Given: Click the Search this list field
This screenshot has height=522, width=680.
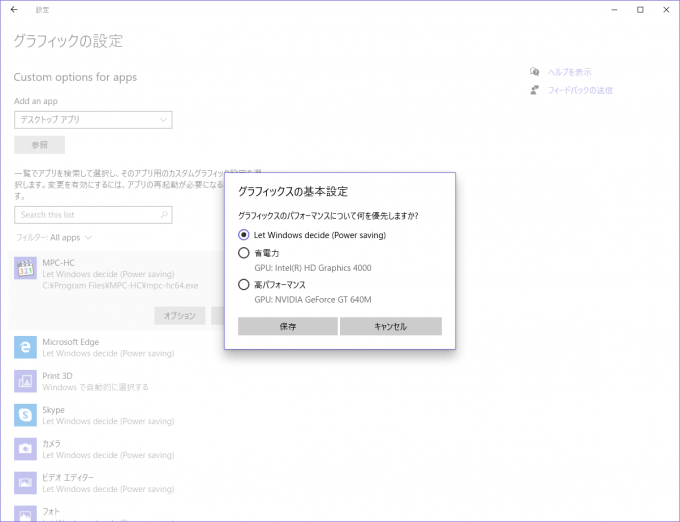Looking at the screenshot, I should click(x=93, y=215).
